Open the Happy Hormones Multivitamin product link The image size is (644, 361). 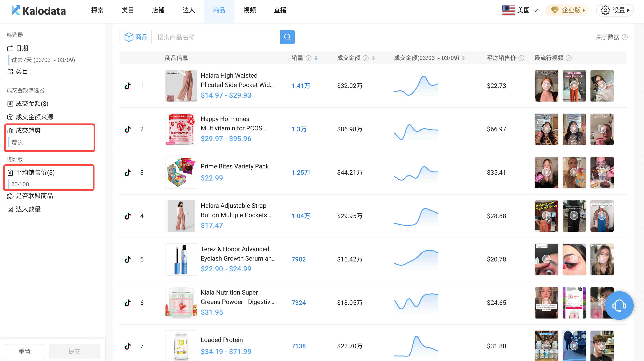233,124
